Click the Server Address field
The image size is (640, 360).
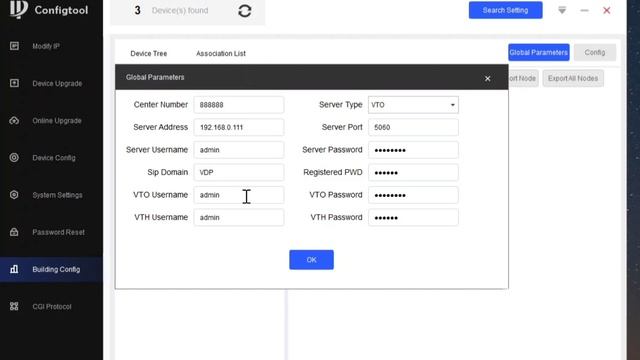239,127
